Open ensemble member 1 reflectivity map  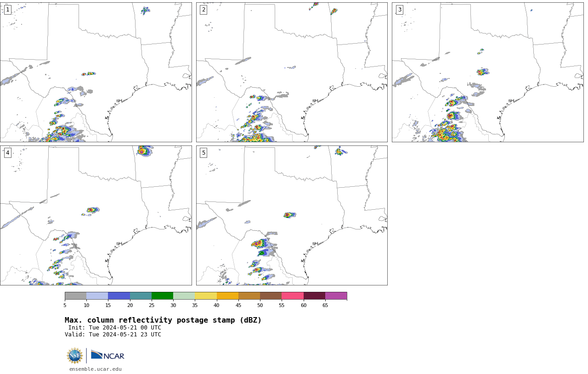tap(96, 72)
